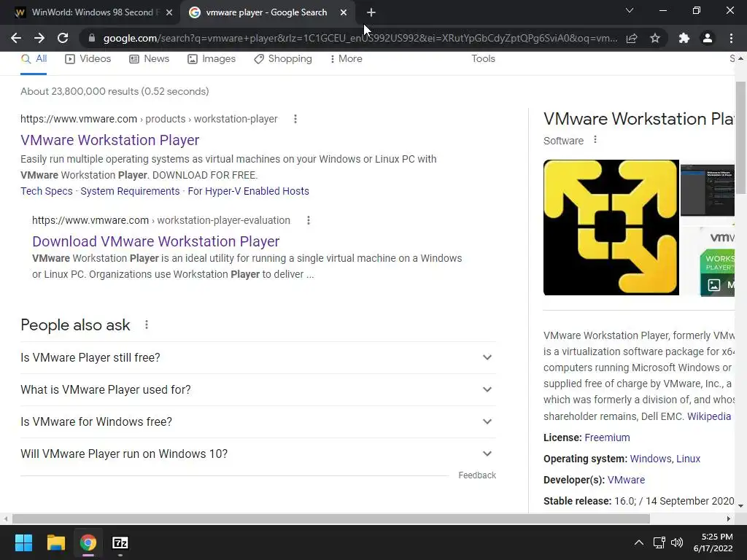
Task: Bookmark this page with the star icon
Action: tap(655, 38)
